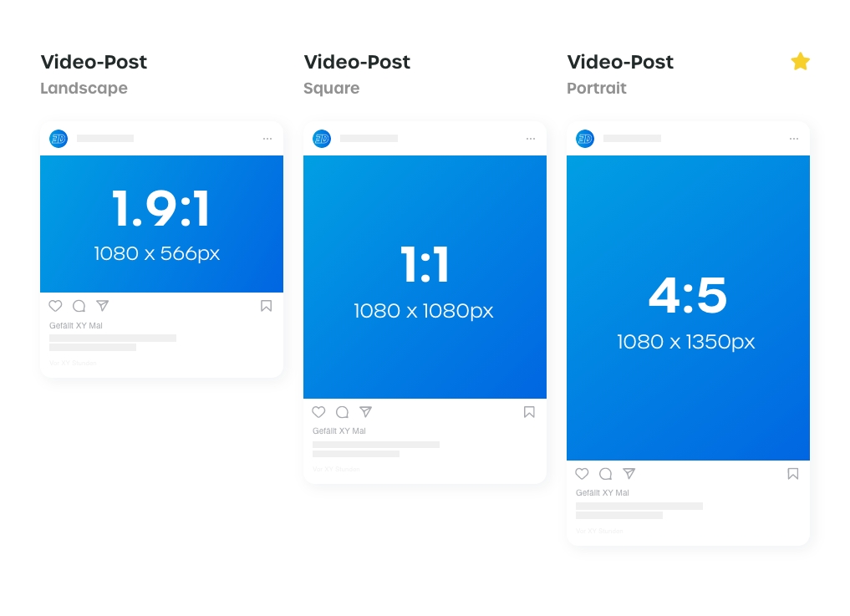Open comments on the Landscape post
Screen dimensions: 850x616
tap(79, 306)
